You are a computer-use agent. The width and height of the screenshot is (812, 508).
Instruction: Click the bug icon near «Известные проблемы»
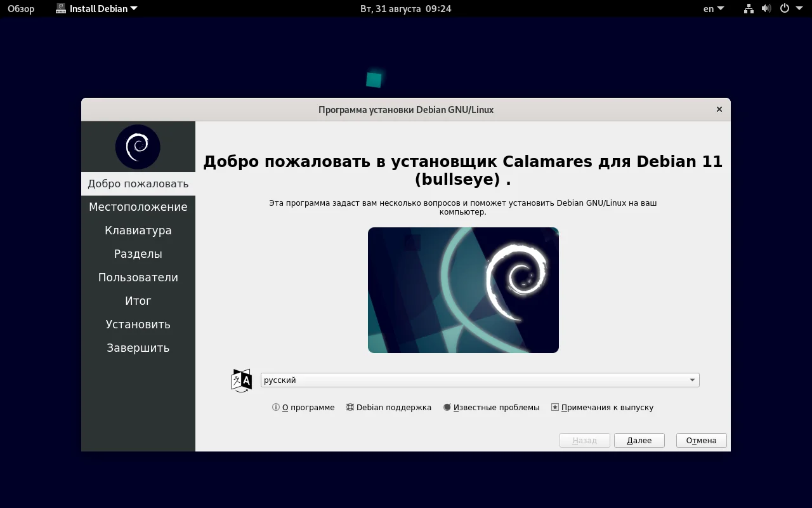446,407
